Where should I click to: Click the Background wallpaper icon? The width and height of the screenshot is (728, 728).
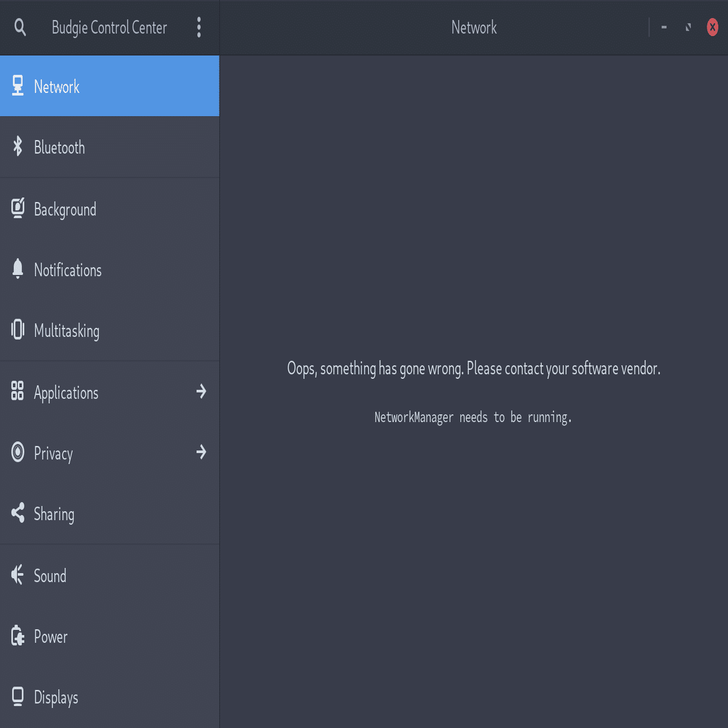[18, 208]
